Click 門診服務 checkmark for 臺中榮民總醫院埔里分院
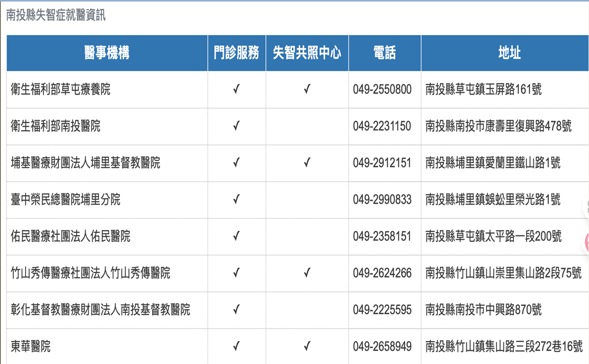589x364 pixels. (x=236, y=199)
